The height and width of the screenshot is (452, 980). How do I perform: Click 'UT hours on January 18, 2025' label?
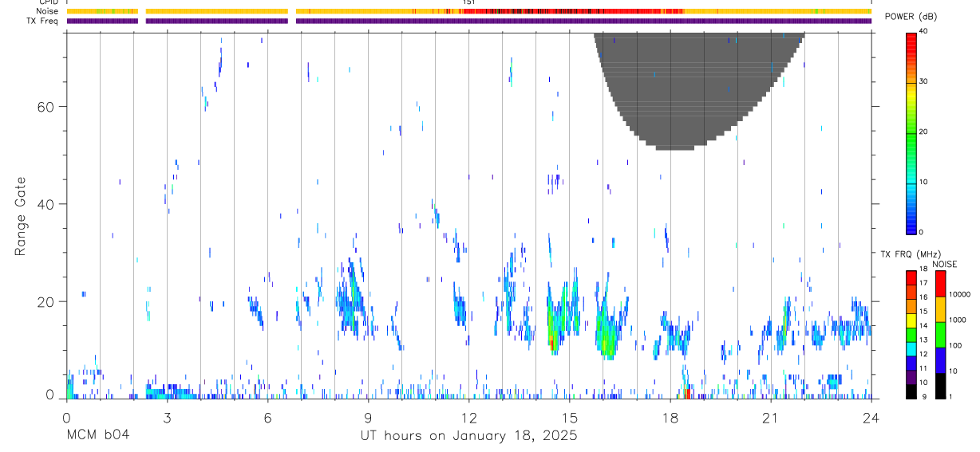click(x=468, y=435)
